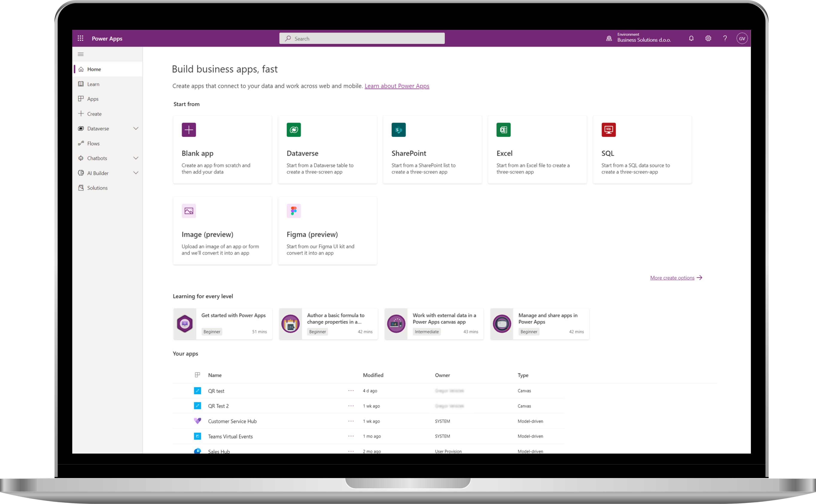The height and width of the screenshot is (504, 816).
Task: Sort by the Owner column header
Action: [x=442, y=375]
